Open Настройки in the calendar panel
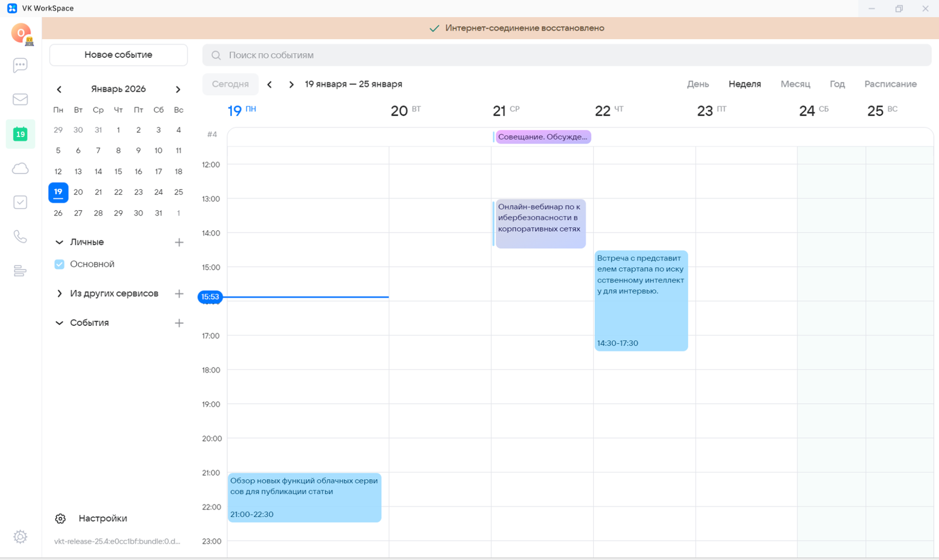Image resolution: width=939 pixels, height=560 pixels. 102,518
